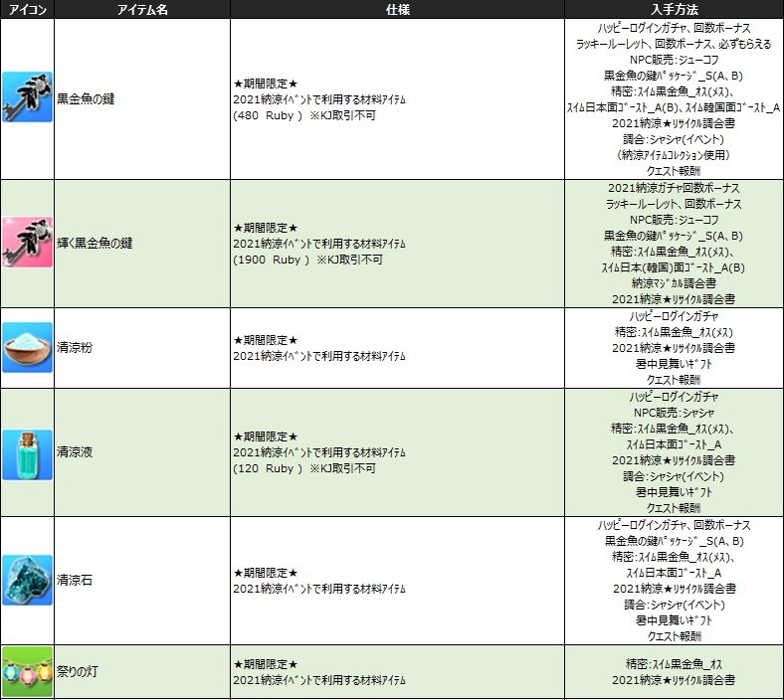Click 納涼マジカル調合書 text
This screenshot has width=784, height=700.
pos(674,283)
